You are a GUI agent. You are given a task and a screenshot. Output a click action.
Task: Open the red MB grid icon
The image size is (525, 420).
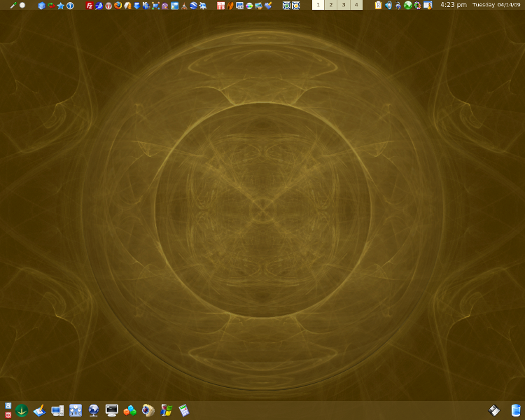[x=220, y=6]
